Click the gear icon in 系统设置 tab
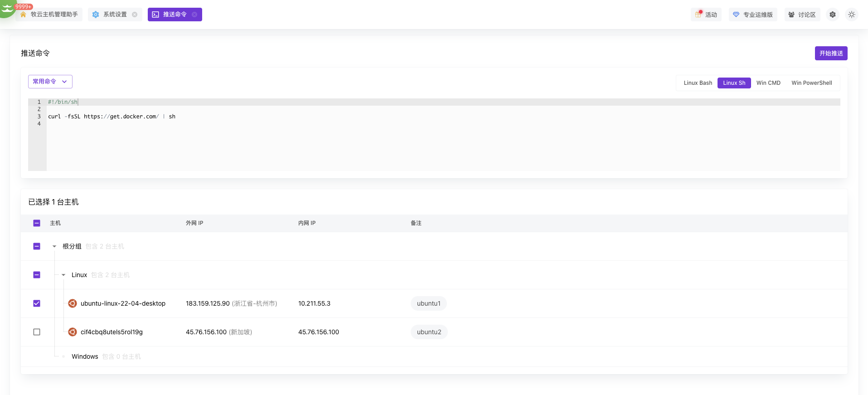This screenshot has height=395, width=868. [x=96, y=15]
